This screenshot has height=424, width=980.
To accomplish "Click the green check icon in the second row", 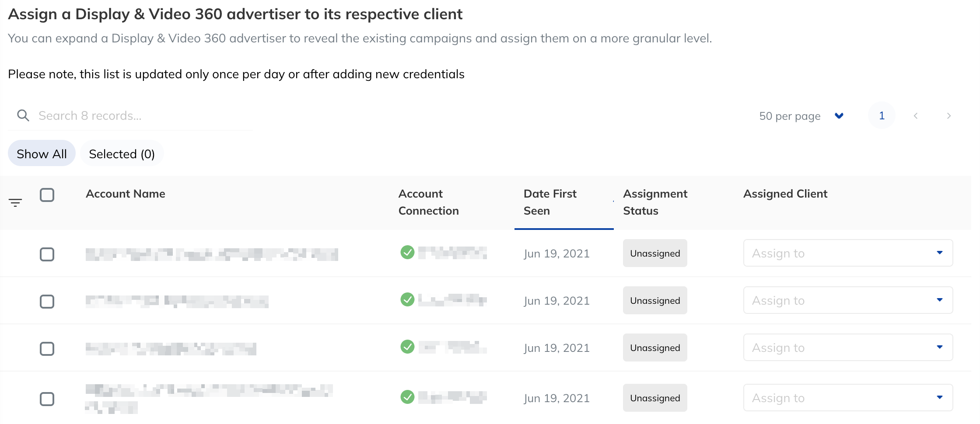I will pos(407,299).
